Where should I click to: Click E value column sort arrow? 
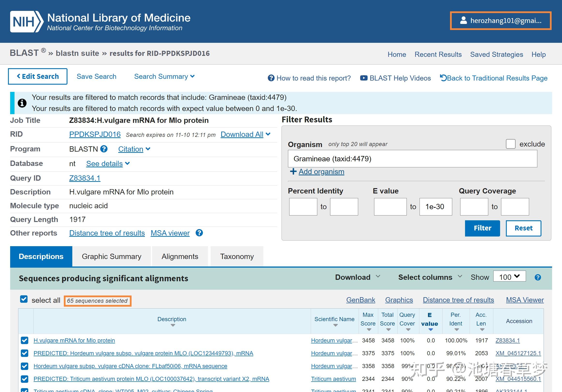pos(430,330)
